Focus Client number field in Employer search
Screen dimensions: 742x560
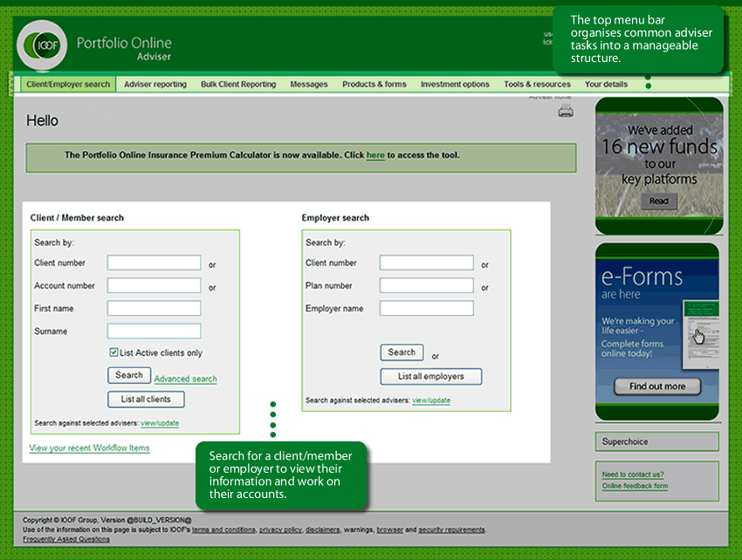pyautogui.click(x=427, y=263)
